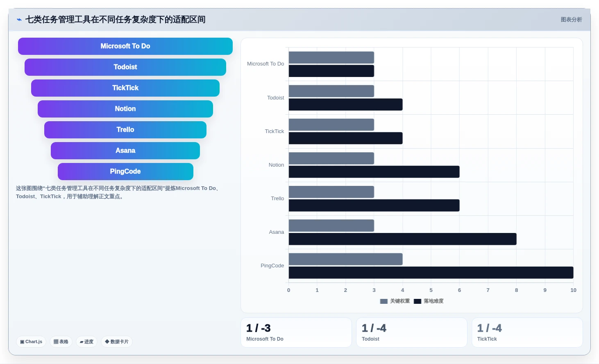Select the Notion funnel bar
This screenshot has height=364, width=599.
pos(125,109)
